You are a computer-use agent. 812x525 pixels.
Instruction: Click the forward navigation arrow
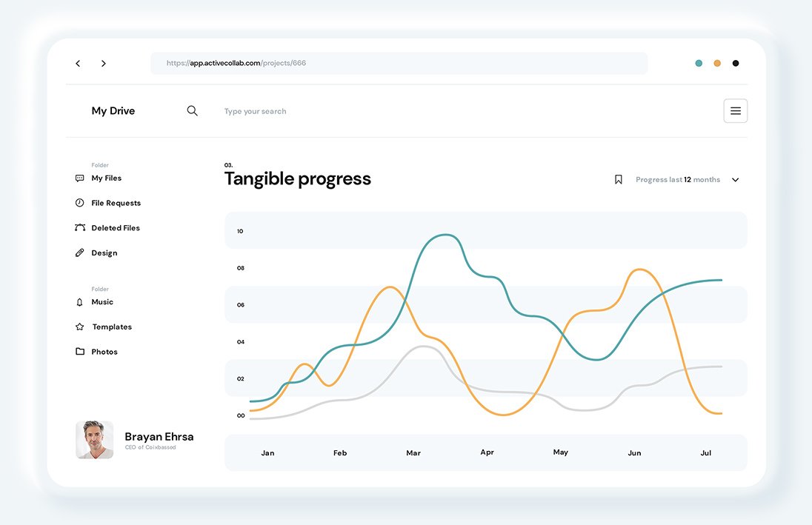(x=104, y=64)
